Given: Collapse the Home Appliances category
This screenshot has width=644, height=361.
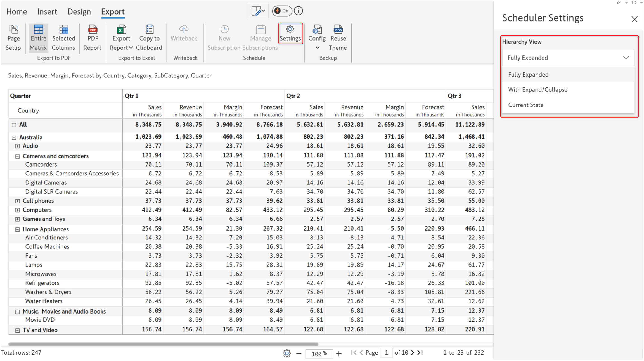Looking at the screenshot, I should pos(17,229).
